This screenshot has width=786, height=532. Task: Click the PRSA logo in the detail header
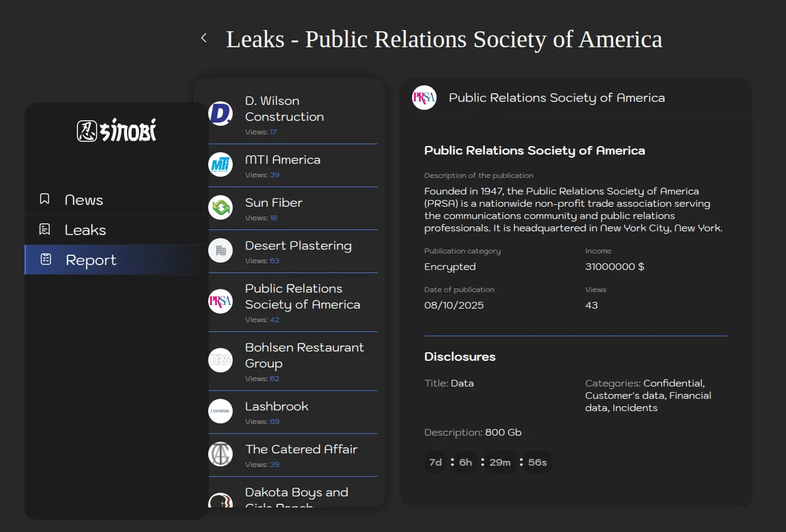pos(424,98)
